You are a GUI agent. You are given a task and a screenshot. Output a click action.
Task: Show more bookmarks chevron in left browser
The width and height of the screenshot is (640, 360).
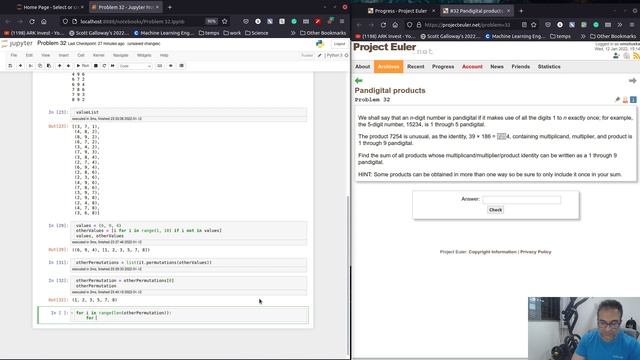293,33
